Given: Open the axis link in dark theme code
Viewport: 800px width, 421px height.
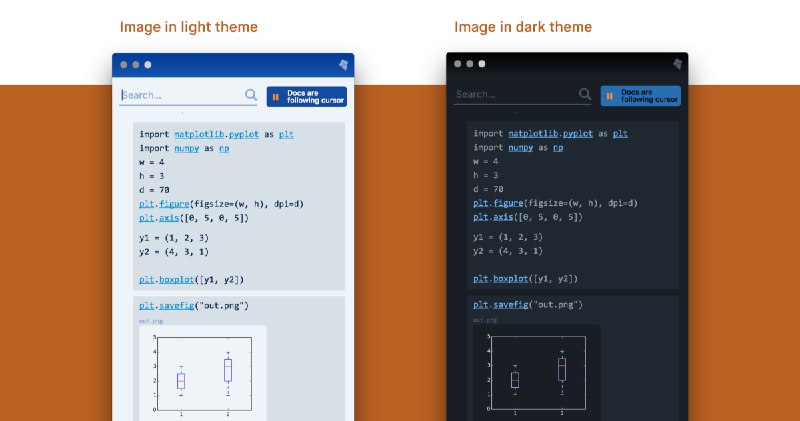Looking at the screenshot, I should click(503, 217).
